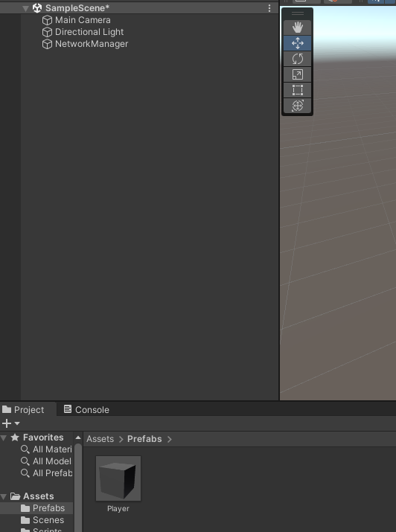Open All Prefabs saved search
Image resolution: width=396 pixels, height=532 pixels.
tap(46, 473)
